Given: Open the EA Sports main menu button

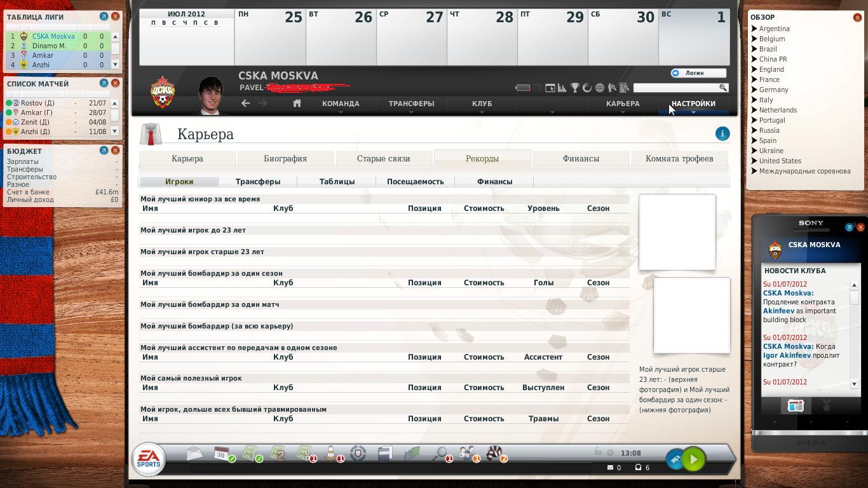Looking at the screenshot, I should coord(148,459).
